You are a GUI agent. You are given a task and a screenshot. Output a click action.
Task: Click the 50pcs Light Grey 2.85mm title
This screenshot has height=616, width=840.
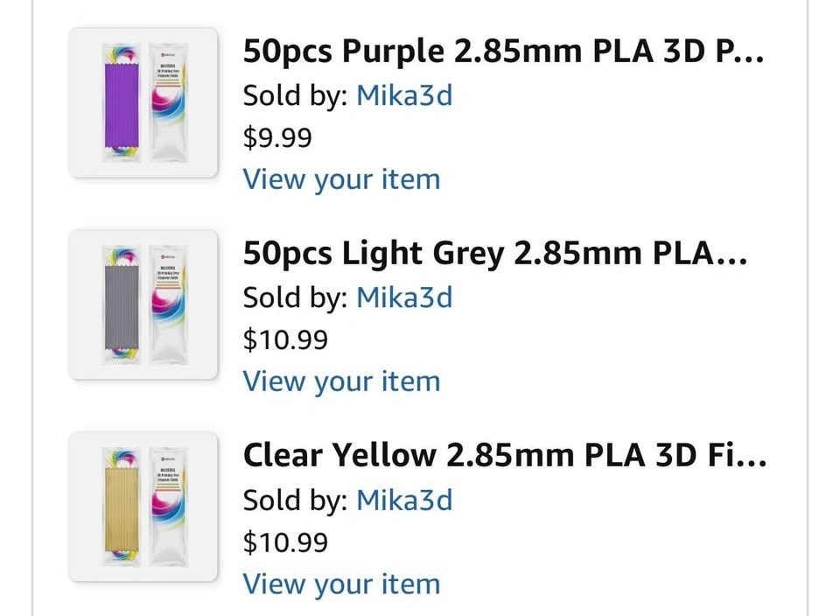point(494,255)
